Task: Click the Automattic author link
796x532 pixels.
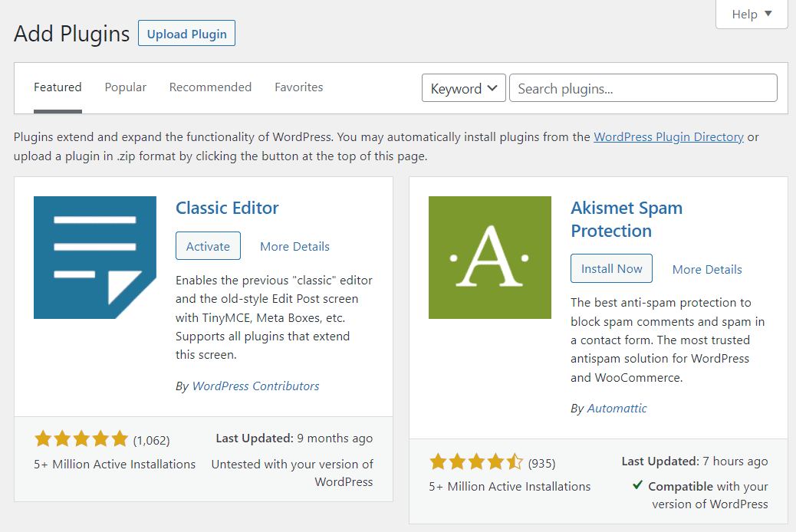Action: pos(617,408)
